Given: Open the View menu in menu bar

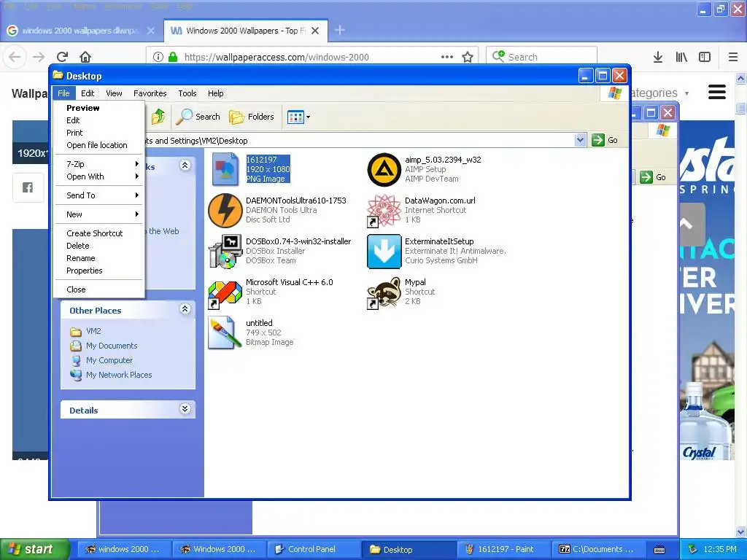Looking at the screenshot, I should point(114,93).
